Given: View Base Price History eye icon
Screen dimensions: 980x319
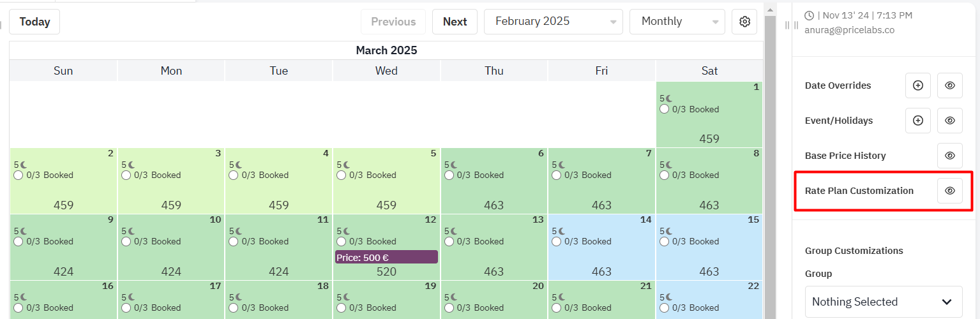Looking at the screenshot, I should (950, 156).
